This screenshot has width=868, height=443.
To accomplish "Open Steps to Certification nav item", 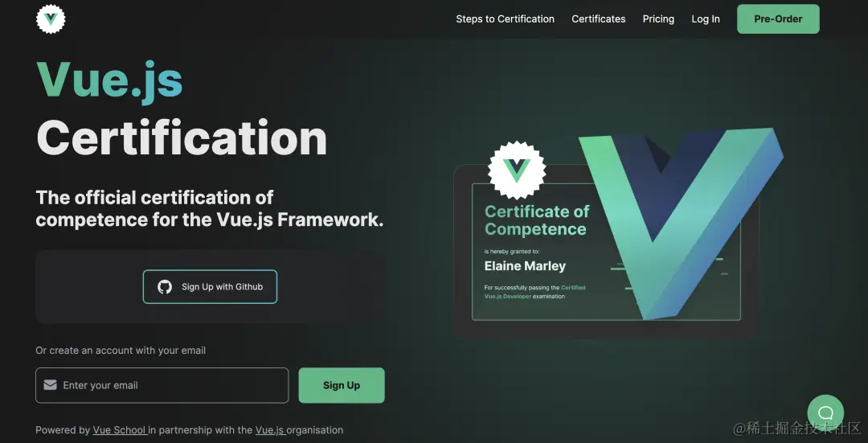I will pos(505,18).
